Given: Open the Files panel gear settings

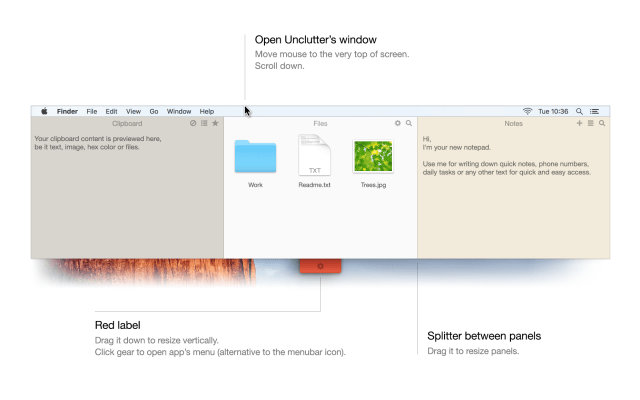Looking at the screenshot, I should (x=398, y=123).
